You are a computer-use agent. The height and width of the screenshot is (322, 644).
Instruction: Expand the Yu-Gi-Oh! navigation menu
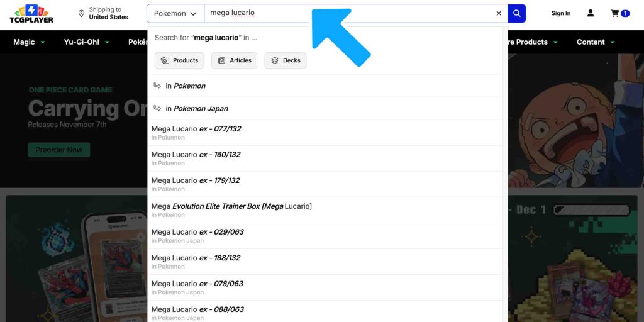pos(86,42)
